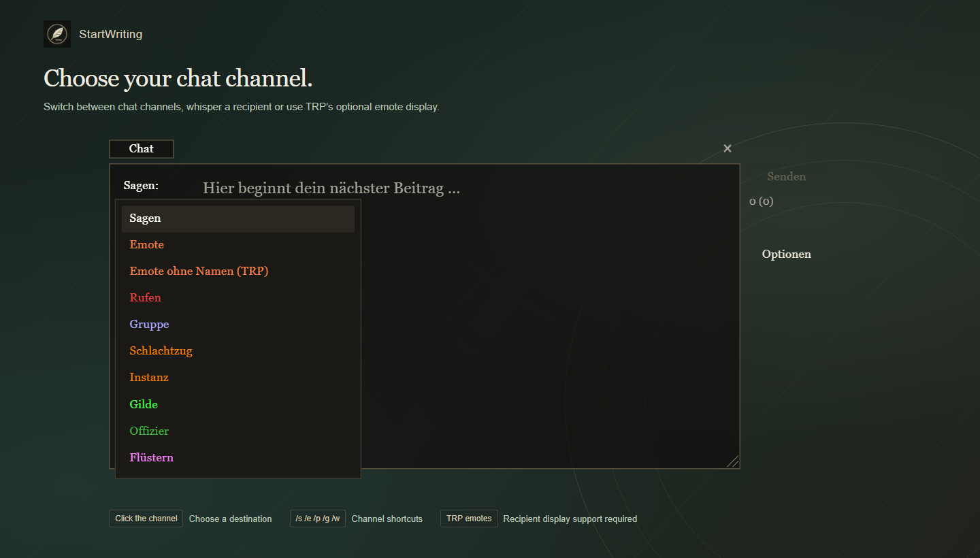Select the Gruppe channel
This screenshot has width=980, height=558.
(x=238, y=325)
